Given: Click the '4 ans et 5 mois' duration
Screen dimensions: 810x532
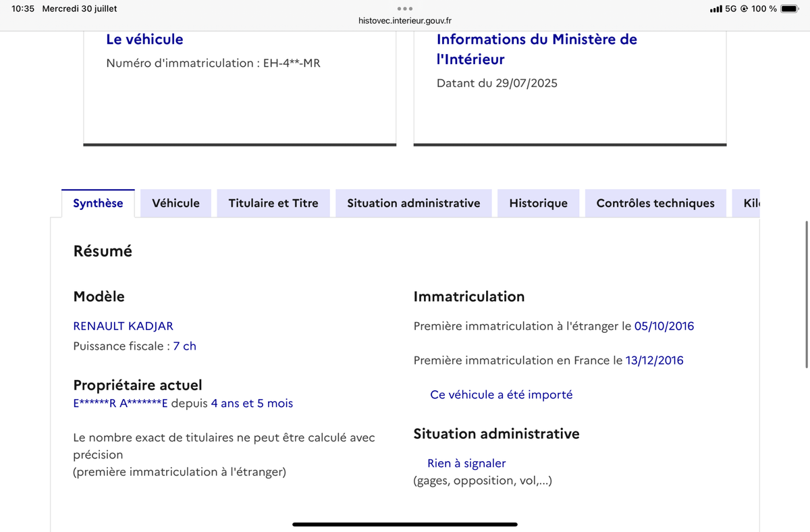Looking at the screenshot, I should click(x=252, y=403).
